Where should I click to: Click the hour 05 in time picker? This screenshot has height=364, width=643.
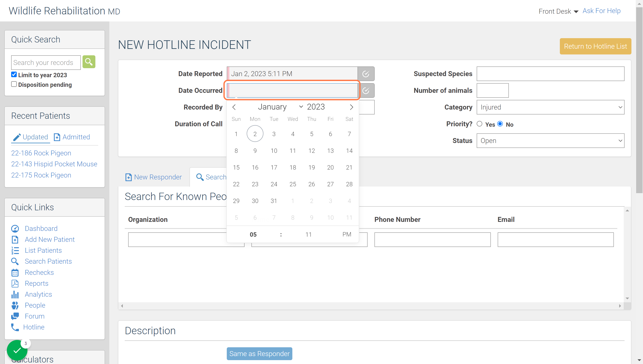pyautogui.click(x=253, y=235)
